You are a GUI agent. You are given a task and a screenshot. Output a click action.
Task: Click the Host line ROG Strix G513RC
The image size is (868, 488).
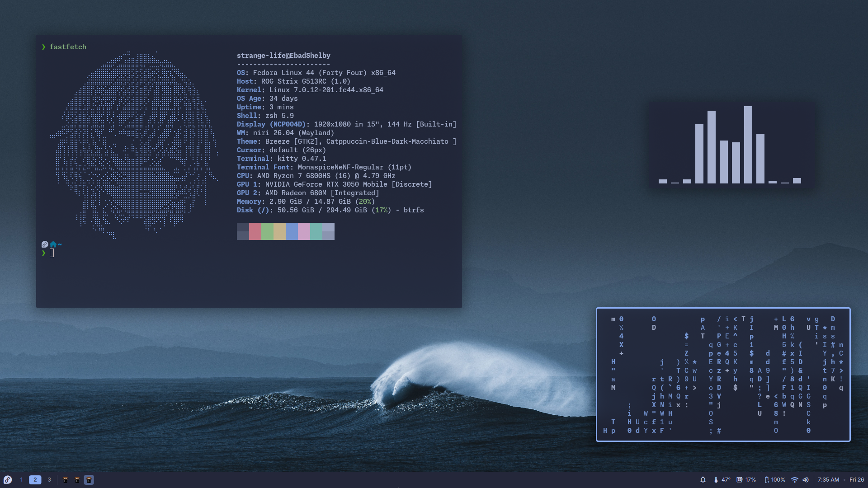pos(293,81)
